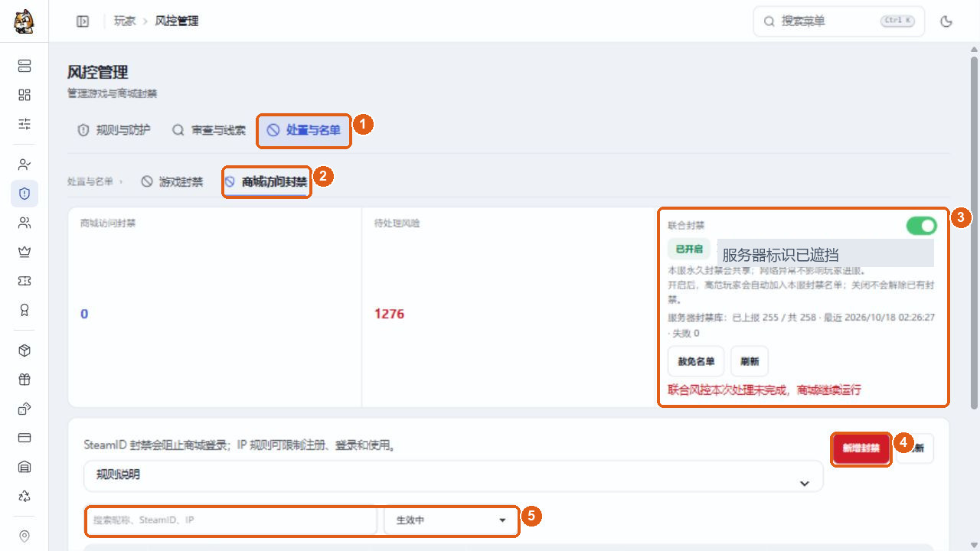Viewport: 980px width, 551px height.
Task: Open the 生效中 status dropdown
Action: (451, 520)
